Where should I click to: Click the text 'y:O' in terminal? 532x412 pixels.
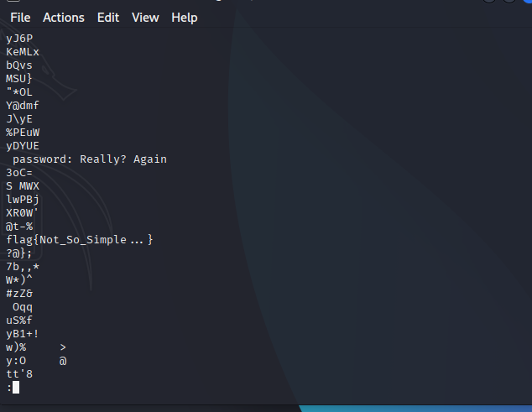click(x=16, y=361)
